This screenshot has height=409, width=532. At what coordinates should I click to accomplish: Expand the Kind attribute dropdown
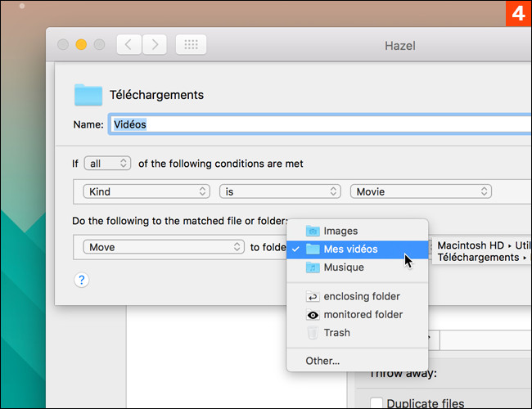(147, 191)
